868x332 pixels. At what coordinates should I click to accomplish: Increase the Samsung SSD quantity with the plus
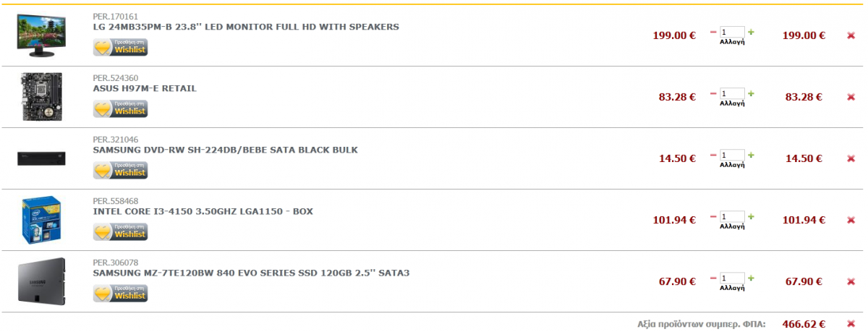pos(751,278)
